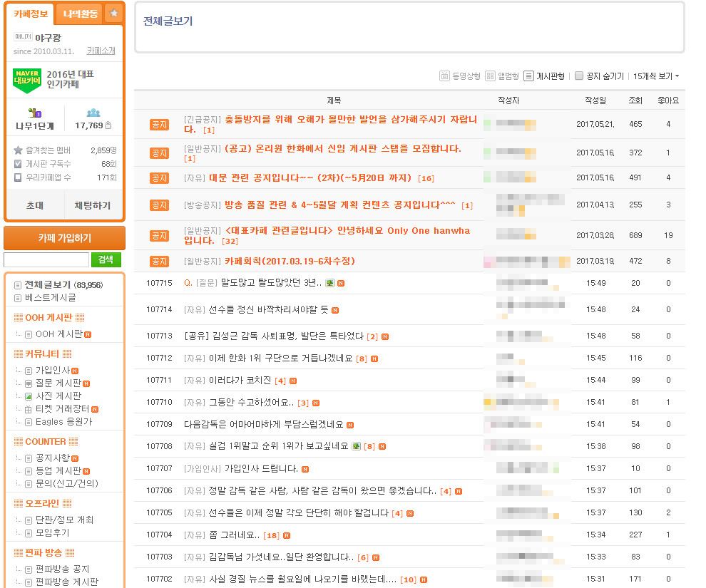Click the 채팅하기 button
The image size is (706, 588).
tap(93, 205)
